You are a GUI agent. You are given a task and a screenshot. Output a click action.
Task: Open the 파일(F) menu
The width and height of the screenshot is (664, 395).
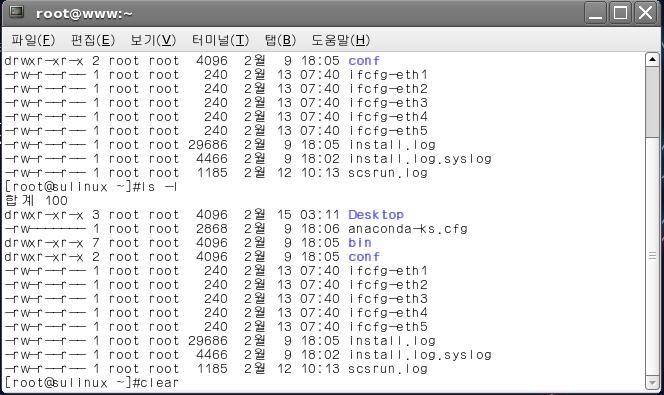33,40
